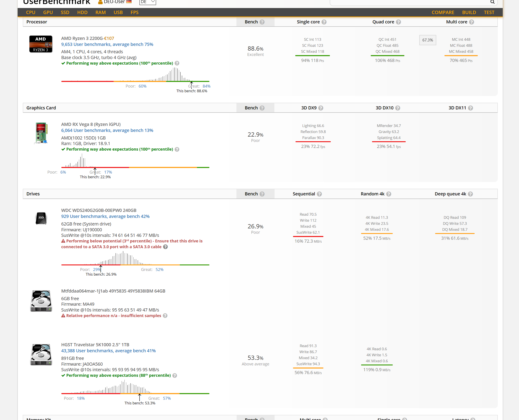Viewport: 519px width, 420px height.
Task: Click help icon after SATA 3.0 cable warning
Action: [x=165, y=247]
